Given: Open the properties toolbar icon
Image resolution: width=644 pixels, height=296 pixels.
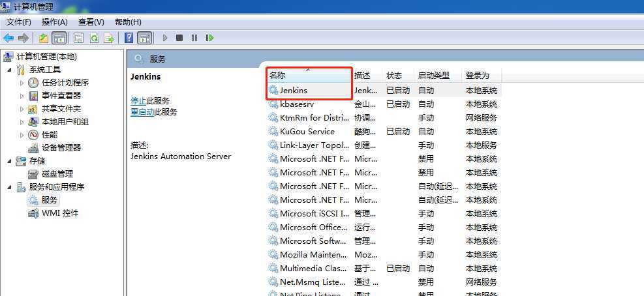Looking at the screenshot, I should pos(78,38).
